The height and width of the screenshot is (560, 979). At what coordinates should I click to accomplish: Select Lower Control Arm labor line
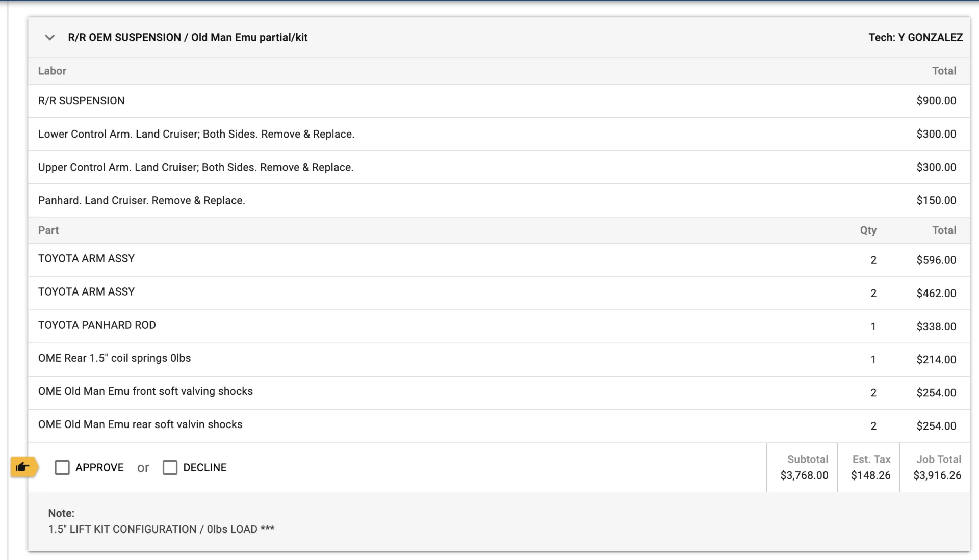pos(196,134)
